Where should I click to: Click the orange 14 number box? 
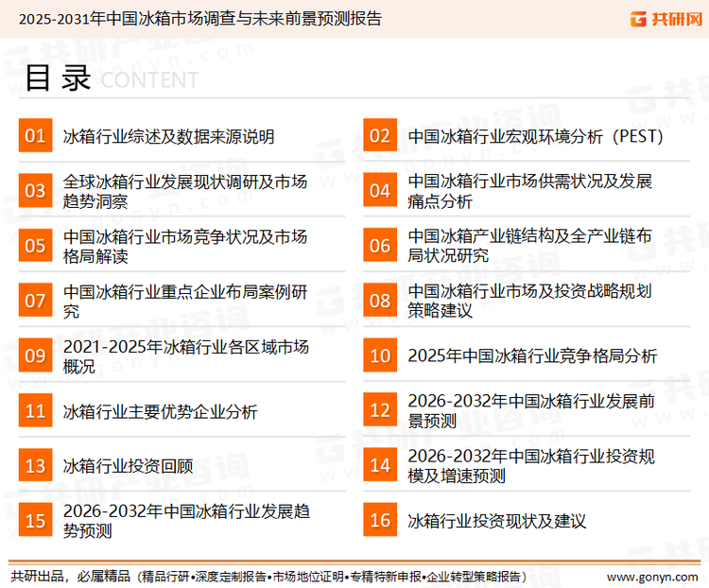(380, 464)
